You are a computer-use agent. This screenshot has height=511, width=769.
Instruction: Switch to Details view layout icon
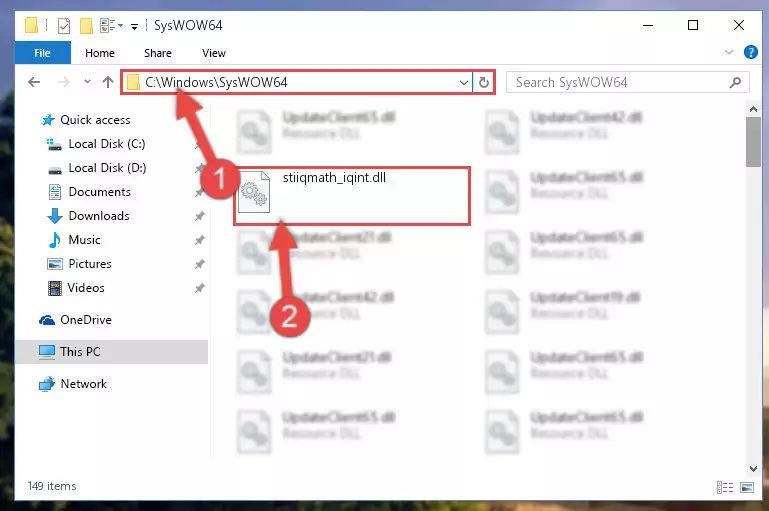[x=725, y=487]
